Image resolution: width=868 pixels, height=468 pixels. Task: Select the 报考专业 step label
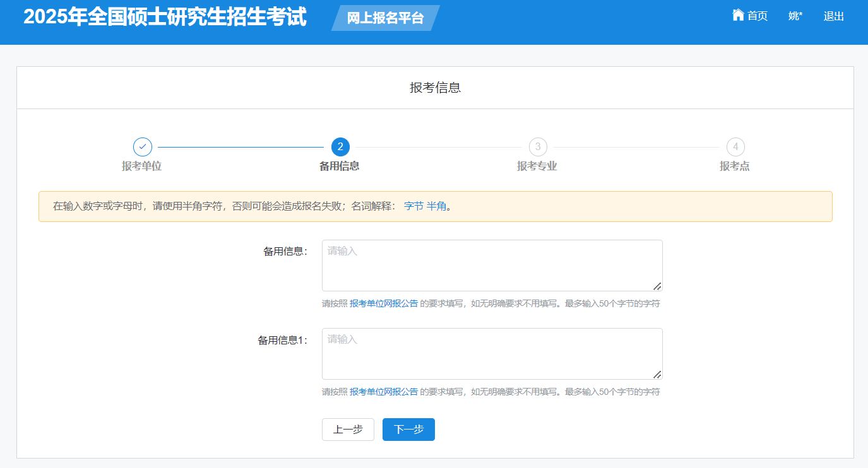(537, 167)
